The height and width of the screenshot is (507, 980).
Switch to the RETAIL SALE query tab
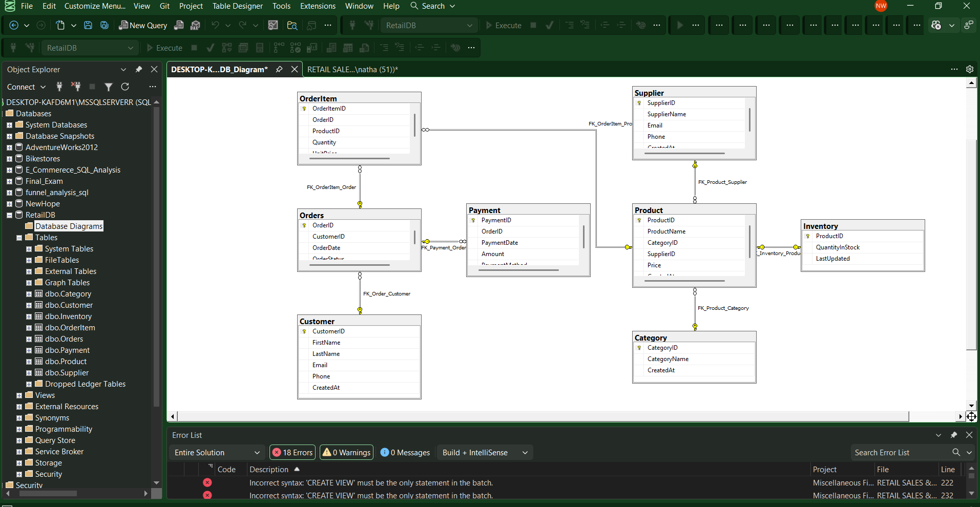pyautogui.click(x=352, y=69)
